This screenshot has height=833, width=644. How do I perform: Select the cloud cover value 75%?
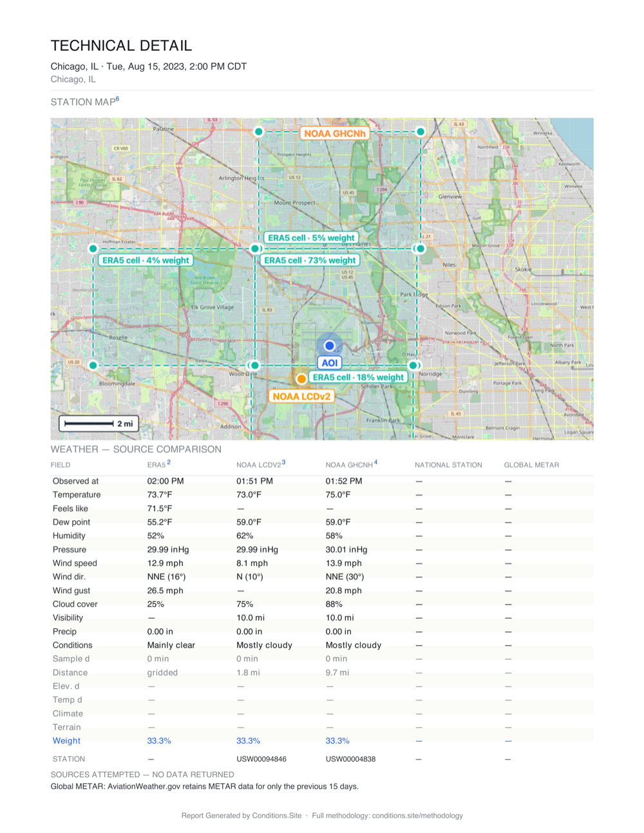[245, 604]
